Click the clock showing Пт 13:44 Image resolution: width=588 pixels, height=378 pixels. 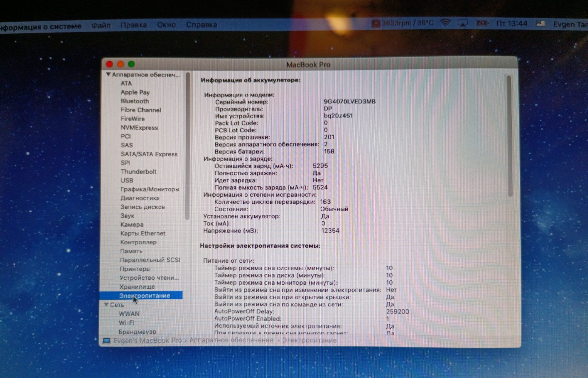(x=512, y=24)
